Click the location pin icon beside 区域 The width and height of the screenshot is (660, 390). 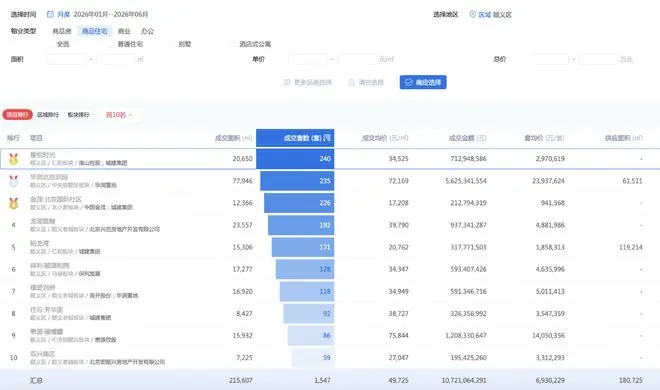click(x=472, y=14)
